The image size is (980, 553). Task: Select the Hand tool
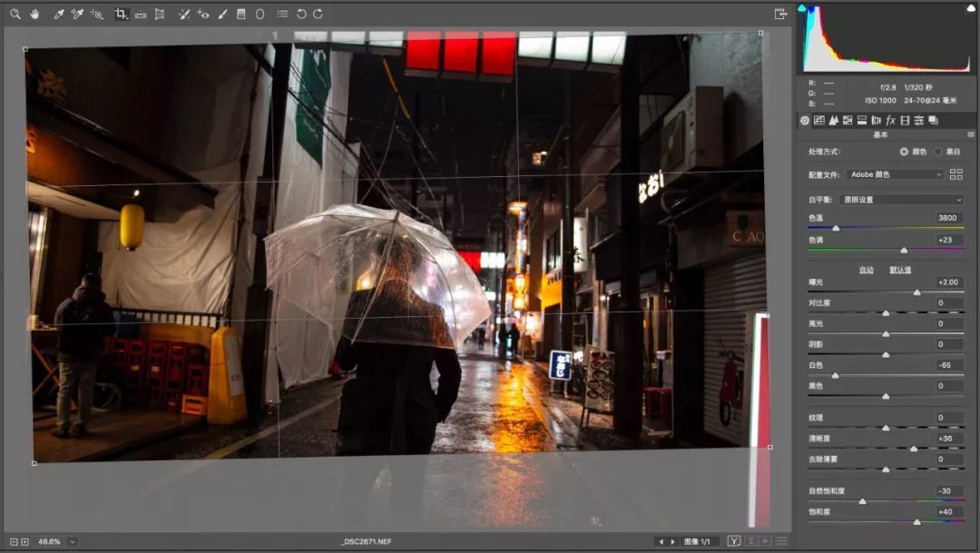[x=34, y=14]
